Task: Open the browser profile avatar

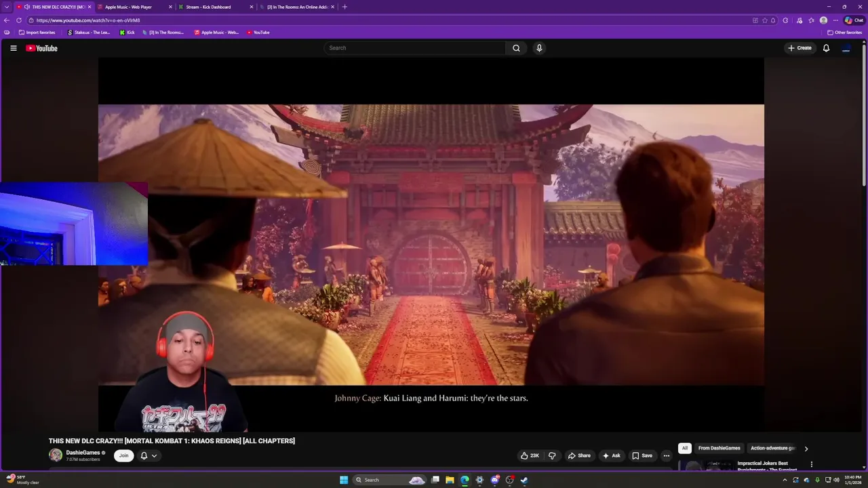Action: (x=823, y=20)
